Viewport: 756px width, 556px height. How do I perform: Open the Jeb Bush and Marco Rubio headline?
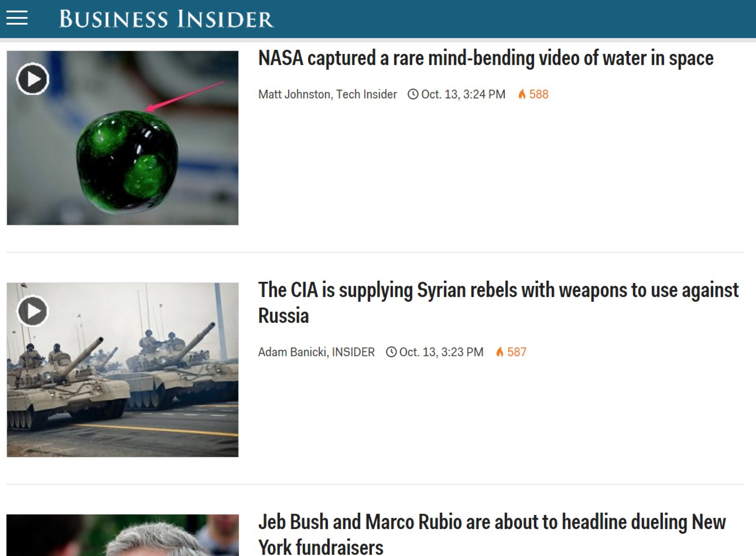pos(492,533)
